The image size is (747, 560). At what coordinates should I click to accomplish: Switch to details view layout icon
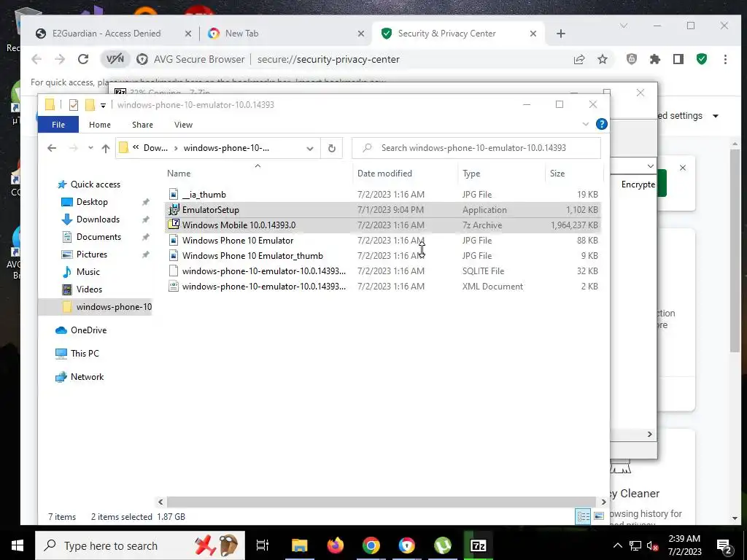click(583, 516)
